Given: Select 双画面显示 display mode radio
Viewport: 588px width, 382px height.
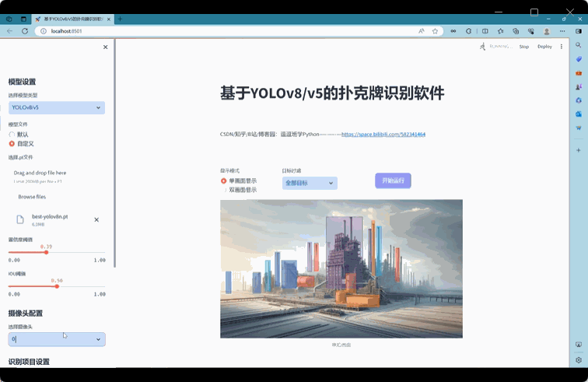Looking at the screenshot, I should (x=223, y=190).
